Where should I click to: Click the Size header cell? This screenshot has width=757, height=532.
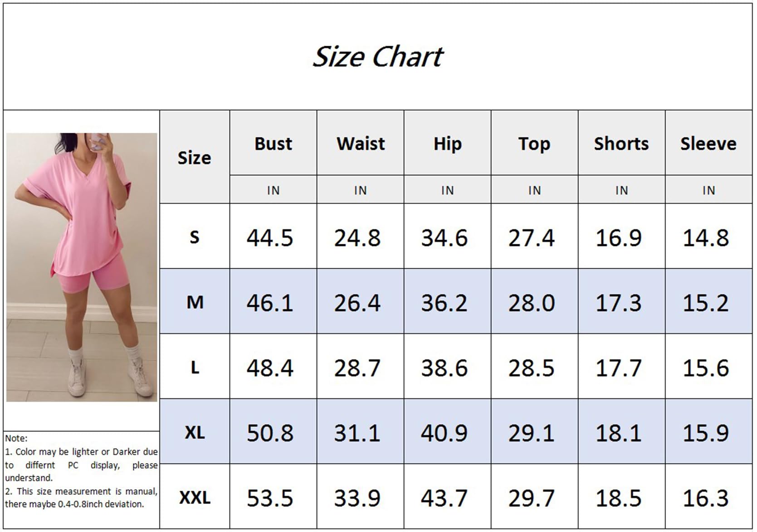tap(194, 158)
